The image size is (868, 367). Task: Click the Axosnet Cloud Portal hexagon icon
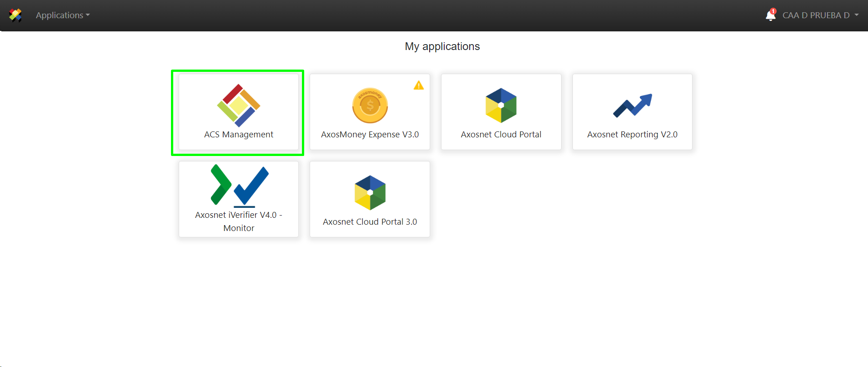501,106
